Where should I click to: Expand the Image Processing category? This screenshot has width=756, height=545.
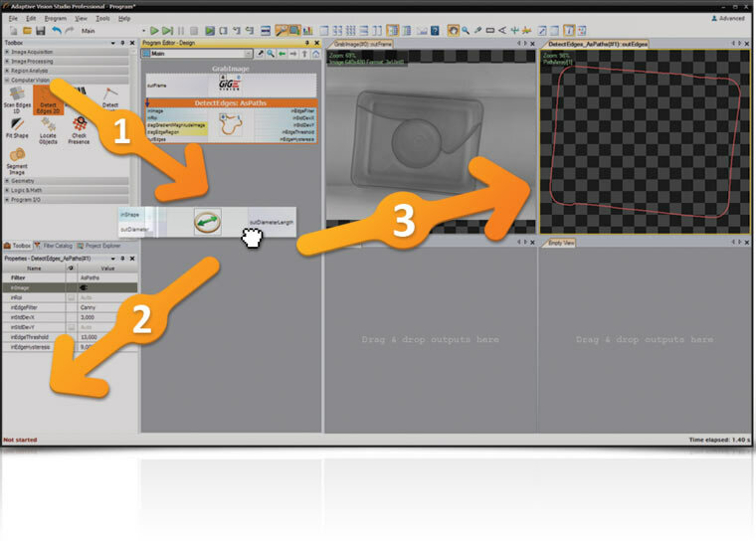pyautogui.click(x=7, y=62)
